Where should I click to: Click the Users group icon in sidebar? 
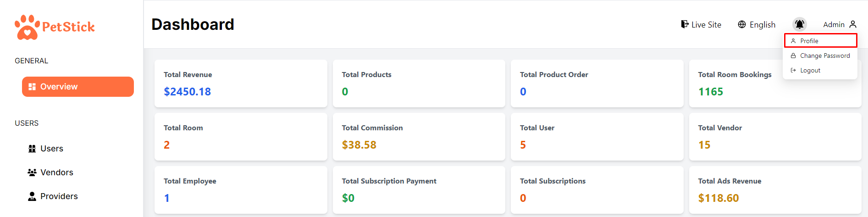point(32,149)
